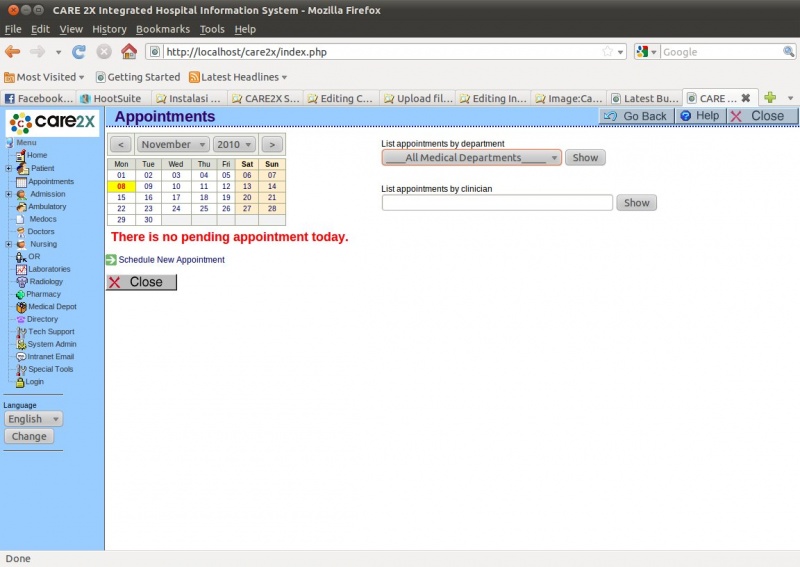Click the Change language button
Viewport: 800px width, 567px height.
[x=29, y=436]
